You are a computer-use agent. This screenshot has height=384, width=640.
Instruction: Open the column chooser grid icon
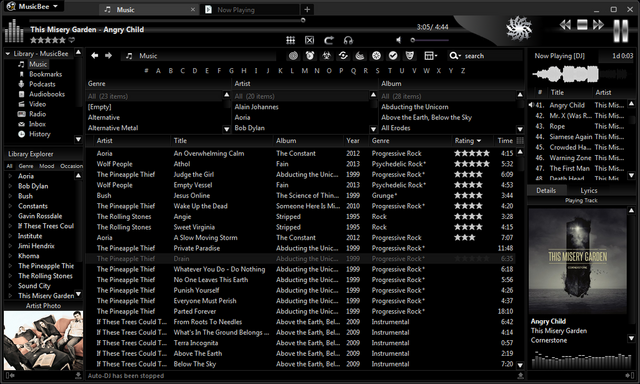(x=520, y=140)
